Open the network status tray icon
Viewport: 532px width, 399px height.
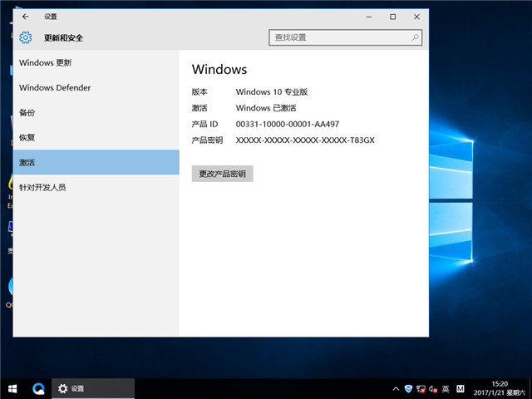pyautogui.click(x=421, y=389)
